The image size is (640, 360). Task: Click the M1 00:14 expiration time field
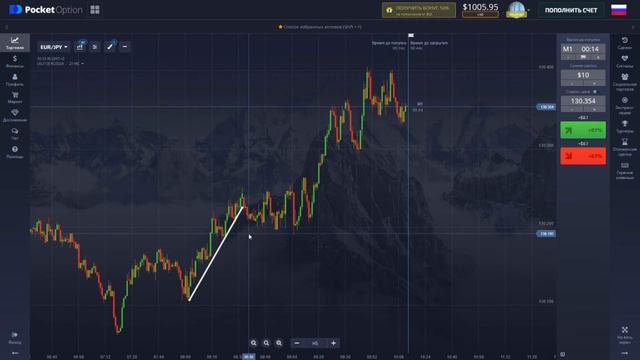click(583, 49)
